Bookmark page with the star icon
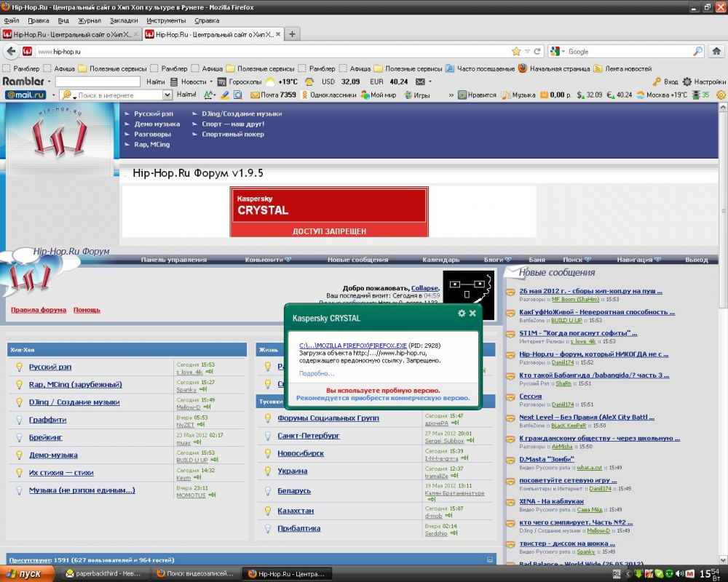Viewport: 728px width, 582px height. tap(516, 52)
